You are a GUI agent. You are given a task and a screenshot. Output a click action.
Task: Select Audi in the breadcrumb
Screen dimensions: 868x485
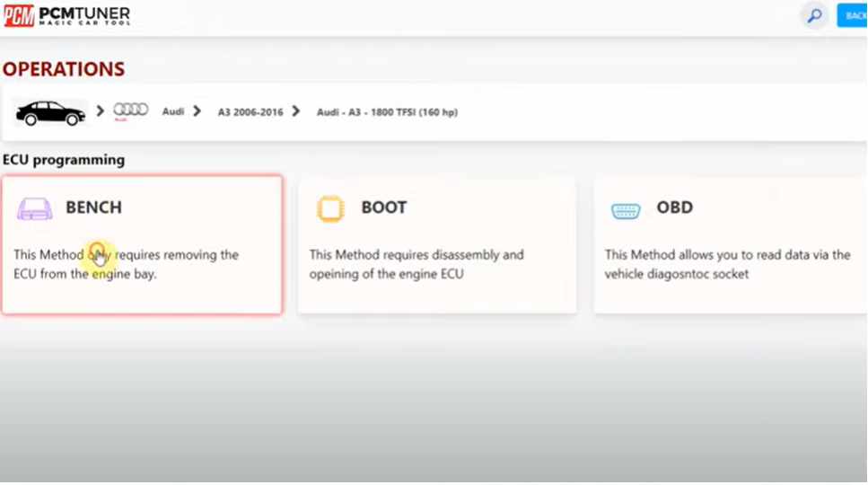point(172,112)
